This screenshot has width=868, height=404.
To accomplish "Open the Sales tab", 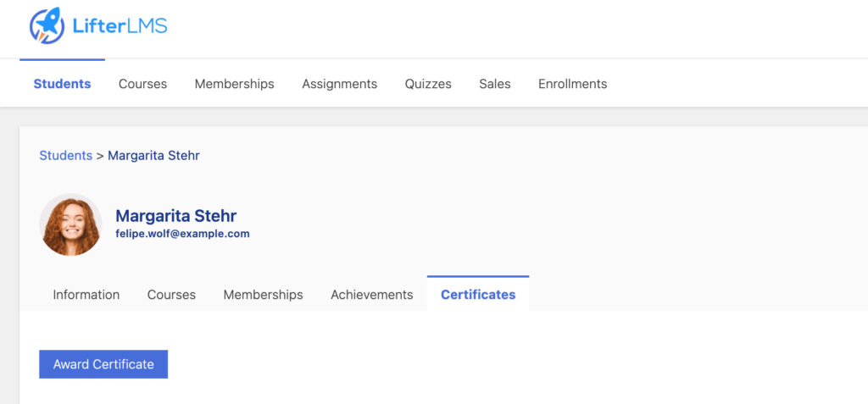I will (x=495, y=84).
